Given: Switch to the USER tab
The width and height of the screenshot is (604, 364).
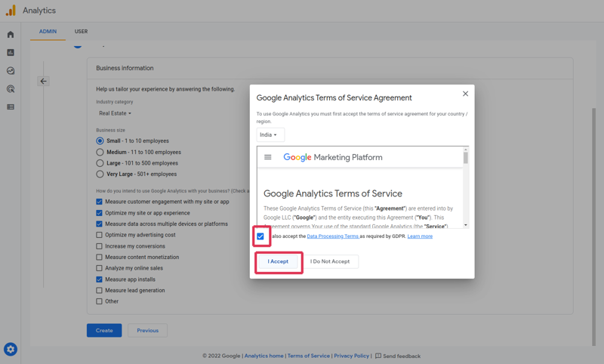Looking at the screenshot, I should click(81, 32).
